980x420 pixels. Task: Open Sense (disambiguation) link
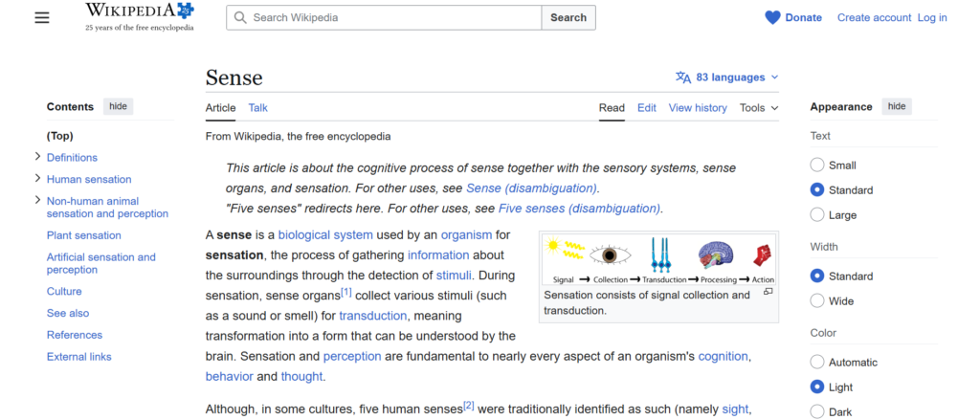pos(531,188)
